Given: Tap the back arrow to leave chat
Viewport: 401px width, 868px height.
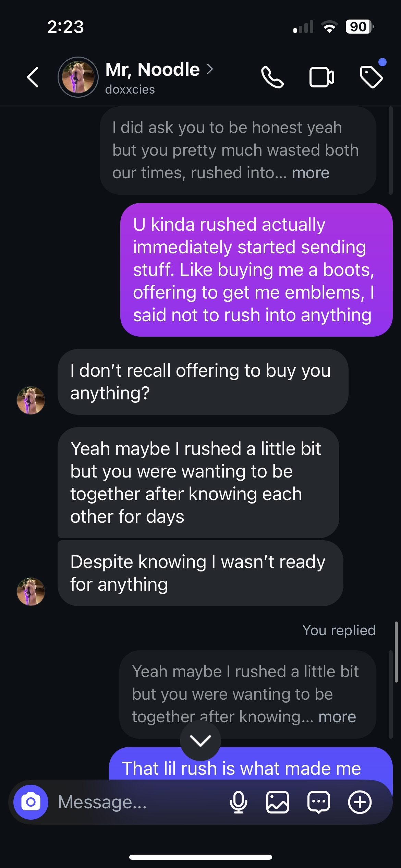Looking at the screenshot, I should pos(33,77).
